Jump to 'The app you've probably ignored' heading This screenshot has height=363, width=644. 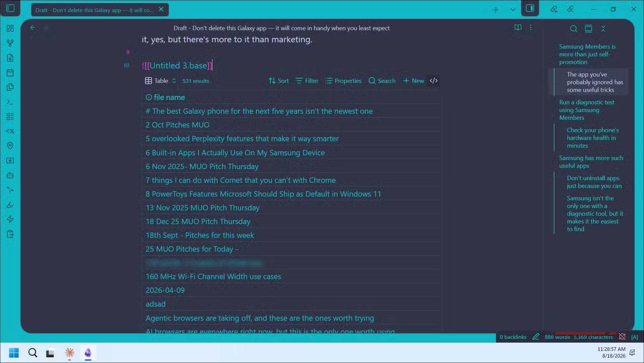[595, 82]
